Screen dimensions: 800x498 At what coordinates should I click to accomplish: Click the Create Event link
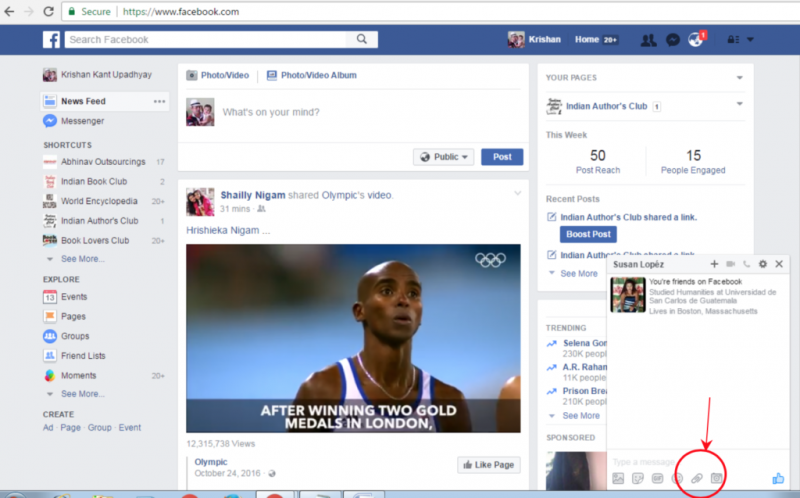(x=130, y=428)
